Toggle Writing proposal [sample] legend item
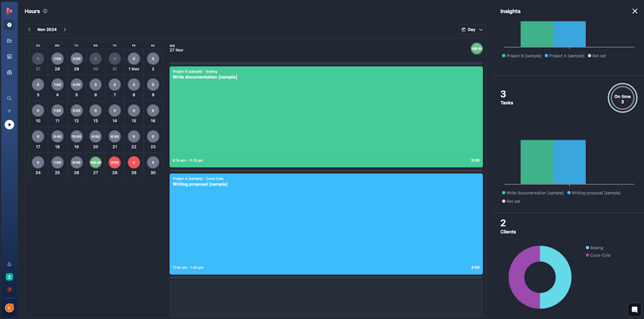The image size is (644, 319). pos(594,193)
